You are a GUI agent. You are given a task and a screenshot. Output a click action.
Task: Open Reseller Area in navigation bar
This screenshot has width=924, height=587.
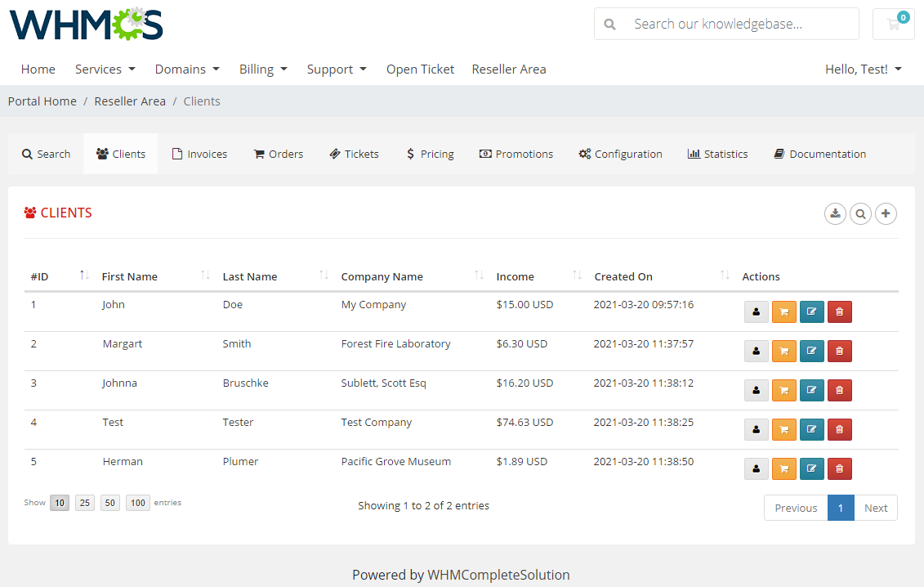(508, 69)
